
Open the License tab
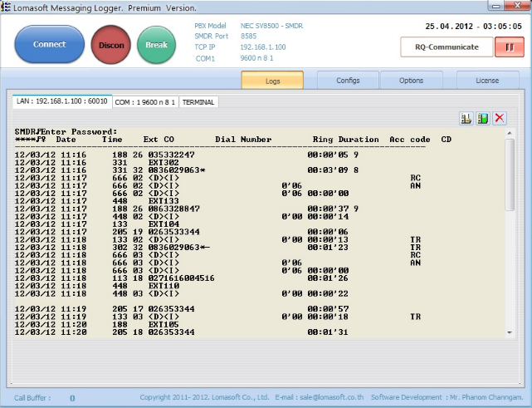[x=487, y=81]
